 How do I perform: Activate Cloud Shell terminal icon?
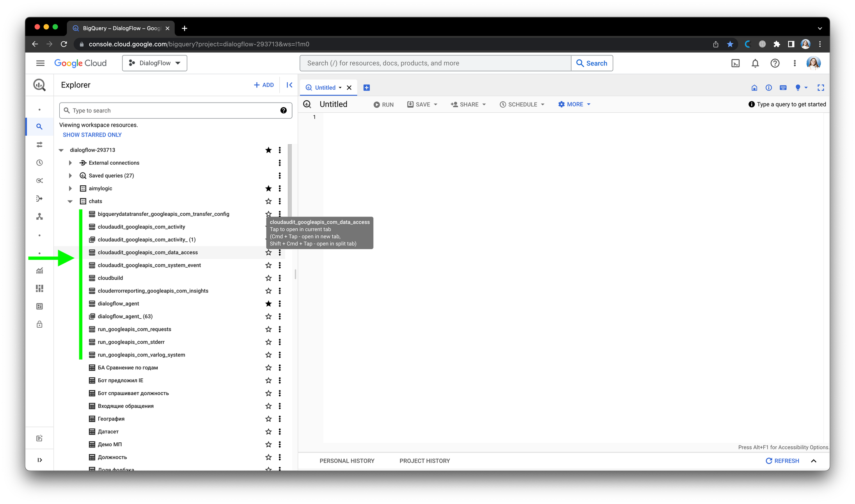pyautogui.click(x=735, y=63)
